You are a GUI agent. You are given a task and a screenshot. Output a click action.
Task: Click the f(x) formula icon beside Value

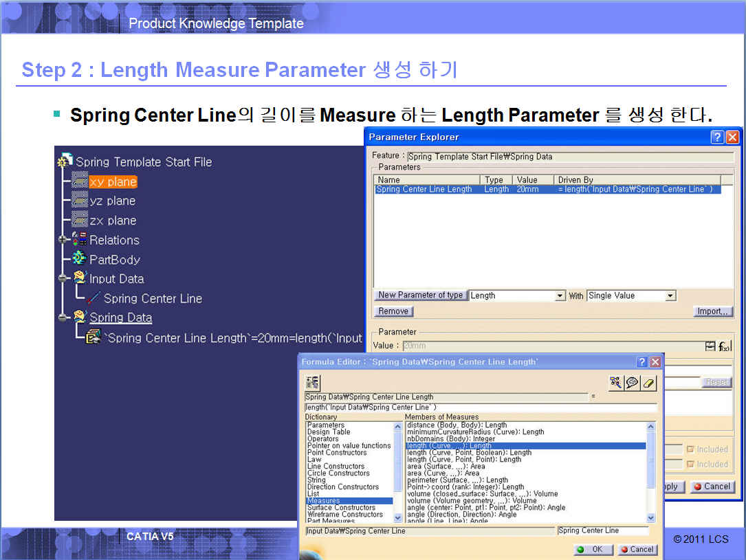coord(725,346)
